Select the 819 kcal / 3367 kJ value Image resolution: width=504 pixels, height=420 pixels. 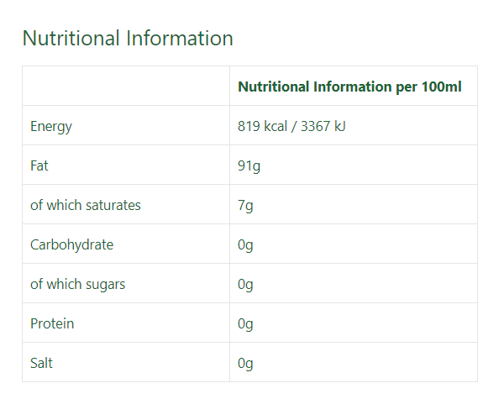(x=291, y=126)
